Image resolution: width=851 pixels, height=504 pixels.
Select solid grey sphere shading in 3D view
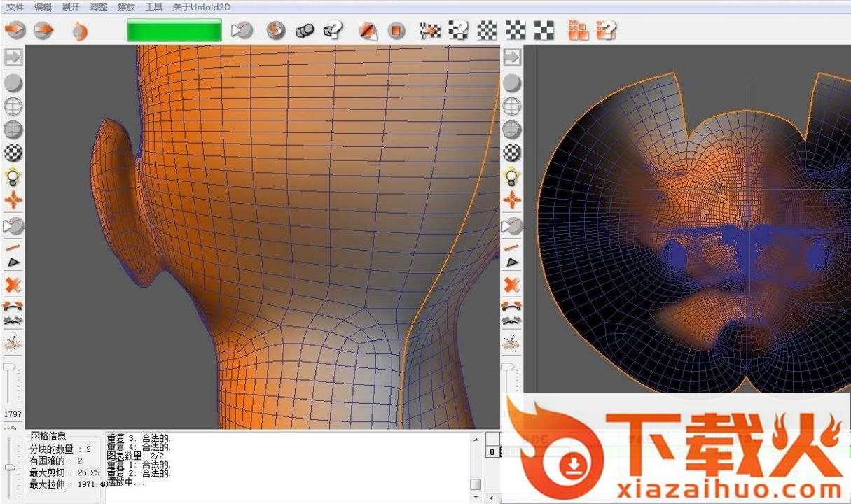pyautogui.click(x=13, y=83)
